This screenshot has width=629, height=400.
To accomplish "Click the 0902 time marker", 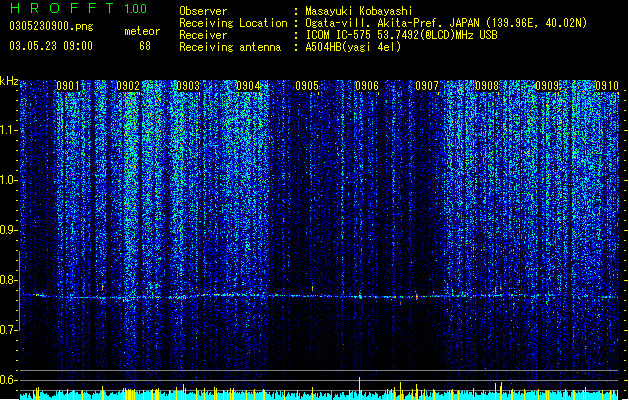I will [x=128, y=86].
